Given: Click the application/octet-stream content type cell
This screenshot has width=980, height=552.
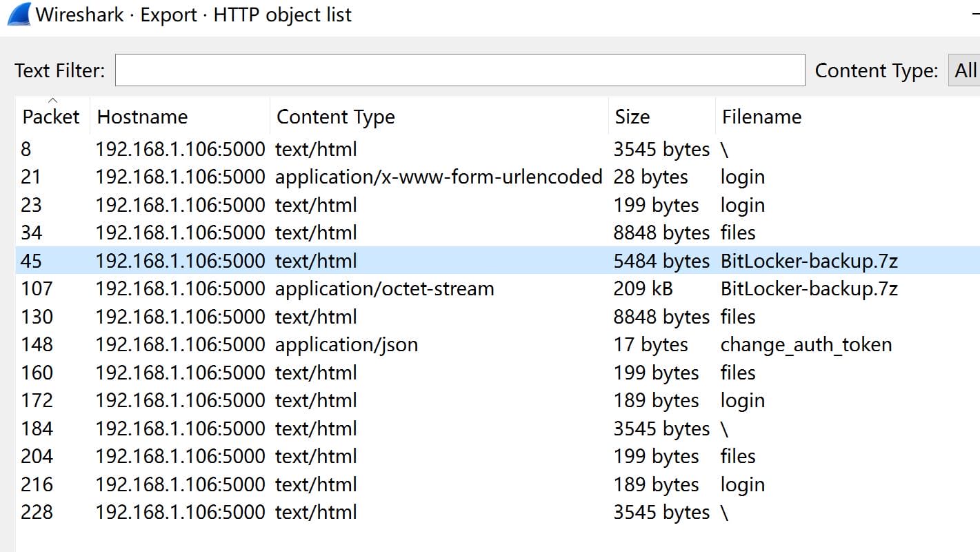Looking at the screenshot, I should point(384,288).
